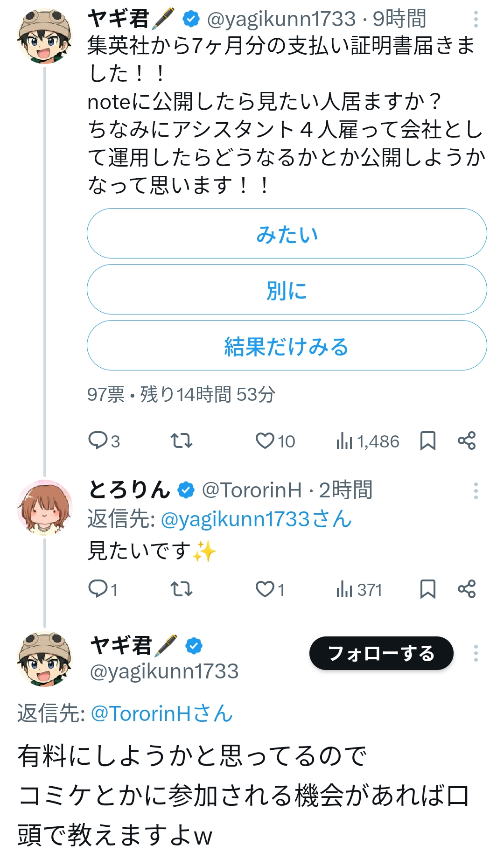504x852 pixels.
Task: Like Tororin's reply tweet
Action: tap(265, 589)
